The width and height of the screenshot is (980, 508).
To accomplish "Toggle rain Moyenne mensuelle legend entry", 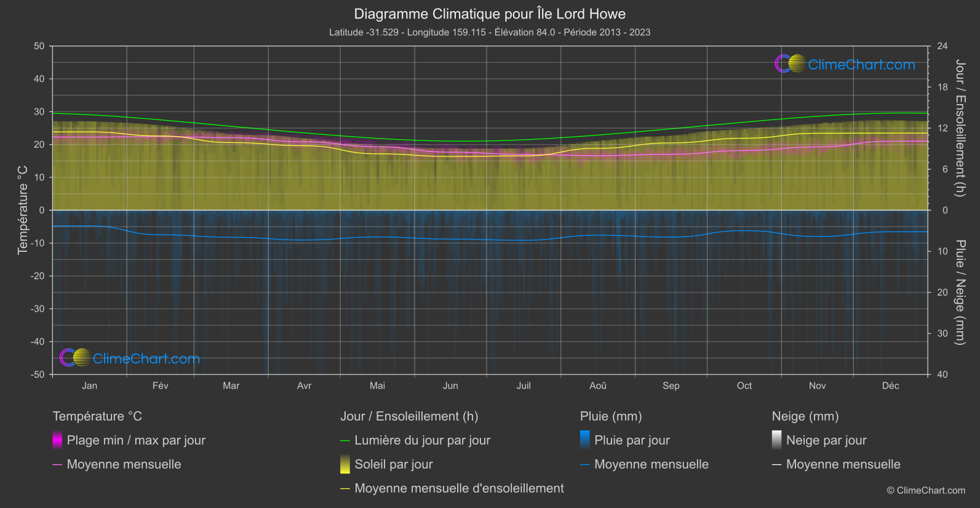I will click(644, 464).
